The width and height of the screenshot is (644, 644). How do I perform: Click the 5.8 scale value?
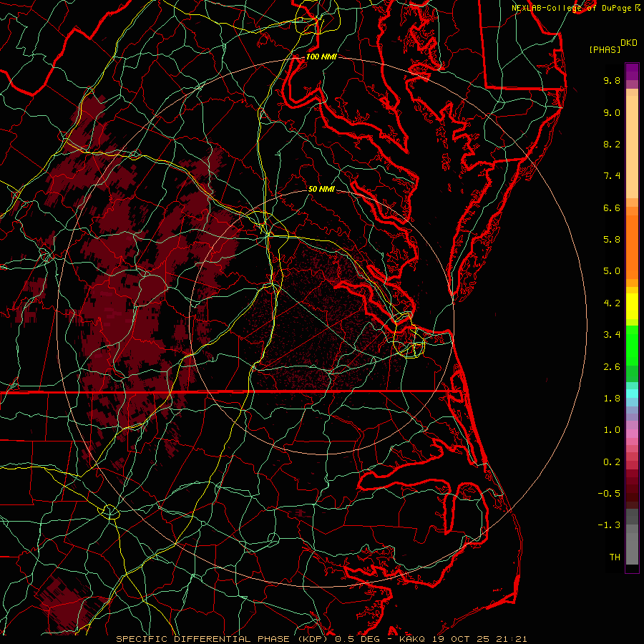point(612,240)
